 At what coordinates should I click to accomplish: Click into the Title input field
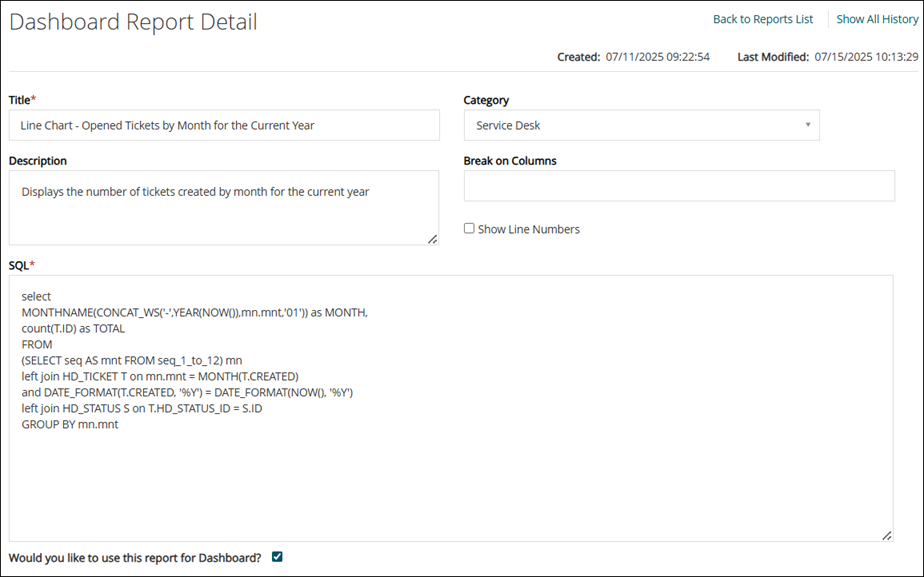pyautogui.click(x=224, y=125)
